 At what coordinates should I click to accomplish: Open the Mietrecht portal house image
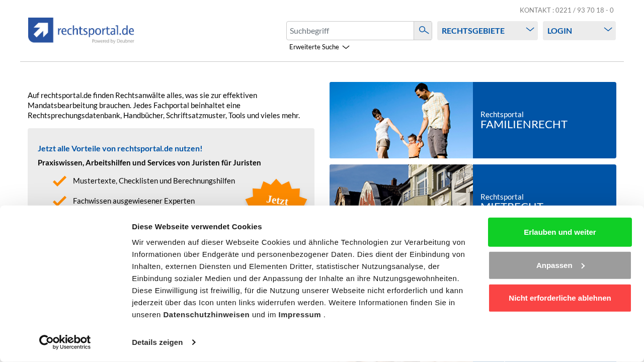pyautogui.click(x=401, y=185)
